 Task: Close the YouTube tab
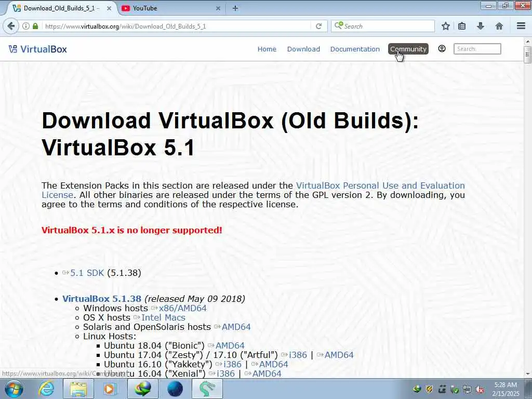pos(218,8)
